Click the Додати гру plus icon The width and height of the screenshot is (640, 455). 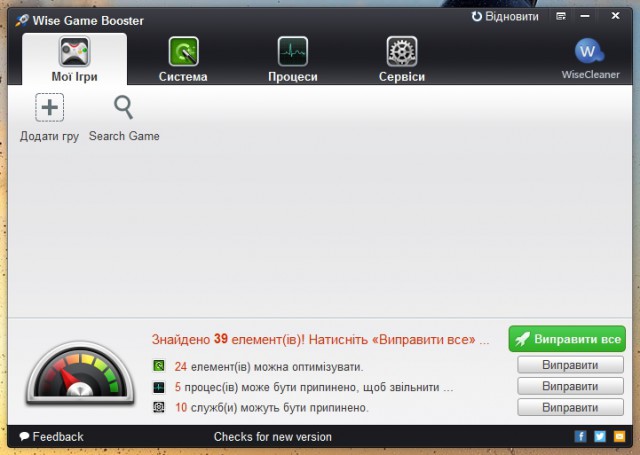49,107
